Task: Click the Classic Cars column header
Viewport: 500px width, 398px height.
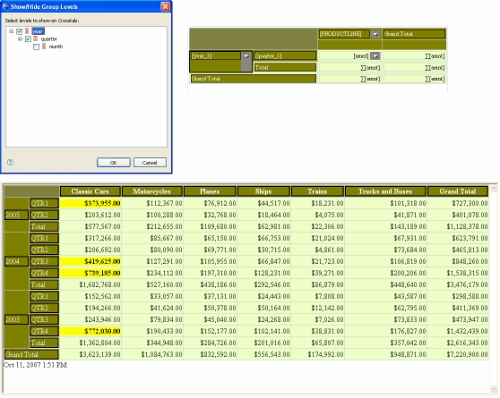Action: (90, 191)
